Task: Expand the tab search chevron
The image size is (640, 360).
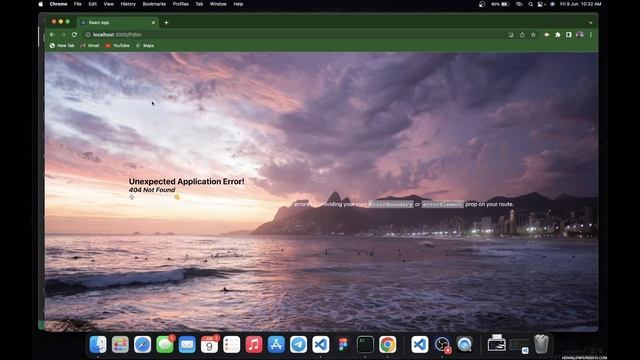Action: click(591, 22)
